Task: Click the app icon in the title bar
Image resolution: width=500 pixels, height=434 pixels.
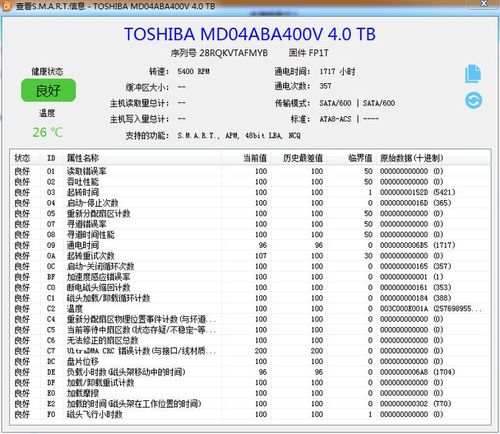Action: (x=7, y=6)
